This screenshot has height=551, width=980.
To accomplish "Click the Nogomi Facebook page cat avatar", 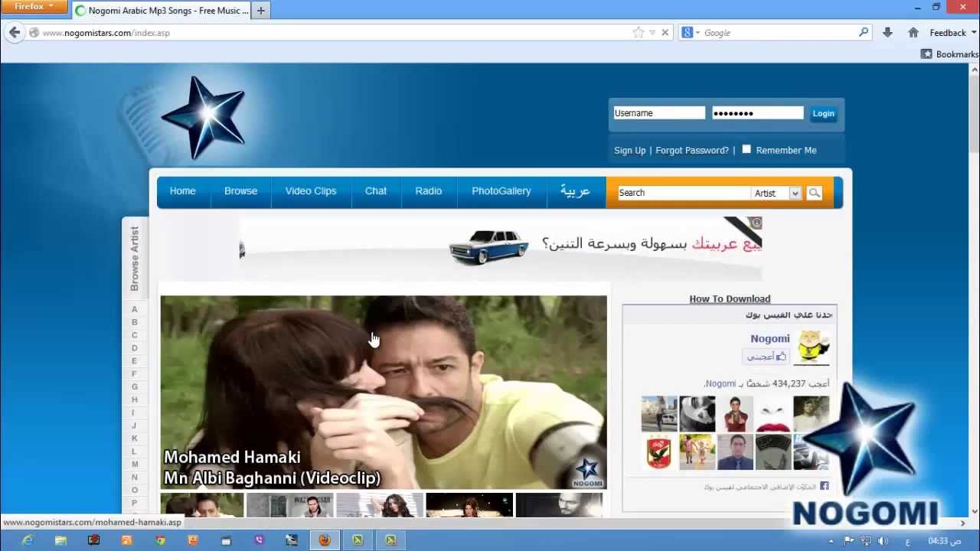I will pos(811,348).
